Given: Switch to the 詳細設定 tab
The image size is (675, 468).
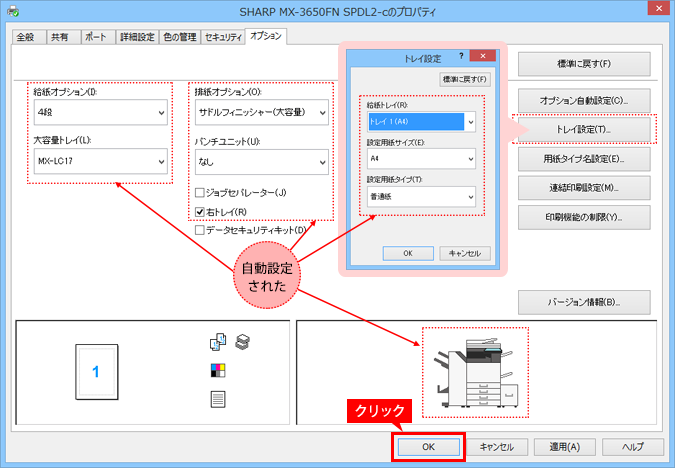Looking at the screenshot, I should 137,37.
